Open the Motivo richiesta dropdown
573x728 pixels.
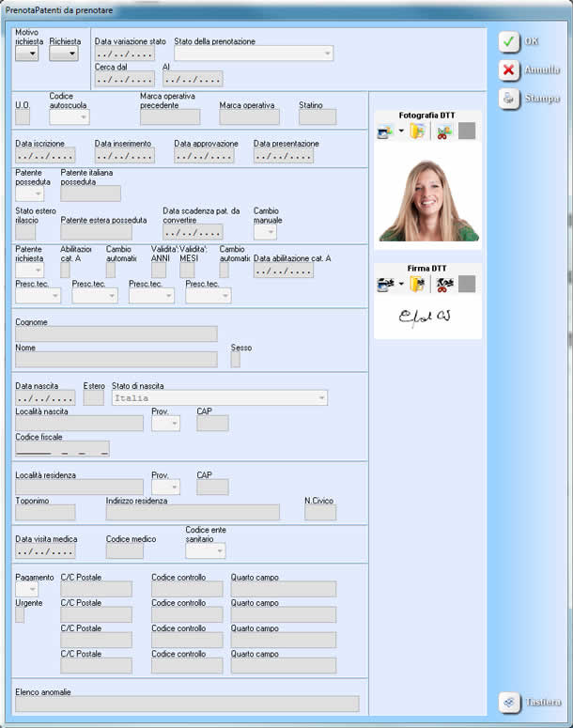click(27, 54)
